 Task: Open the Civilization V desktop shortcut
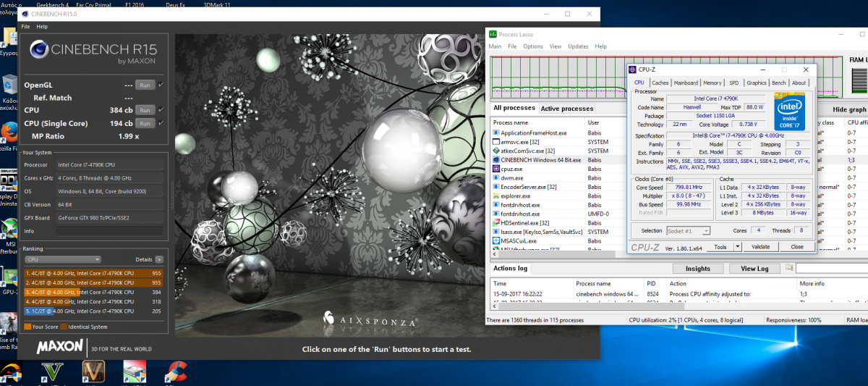[x=94, y=372]
